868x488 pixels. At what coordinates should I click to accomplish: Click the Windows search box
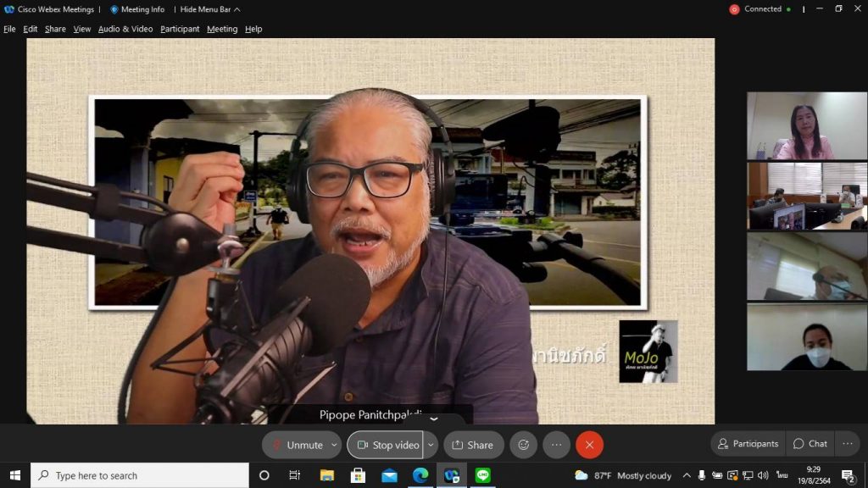coord(140,475)
